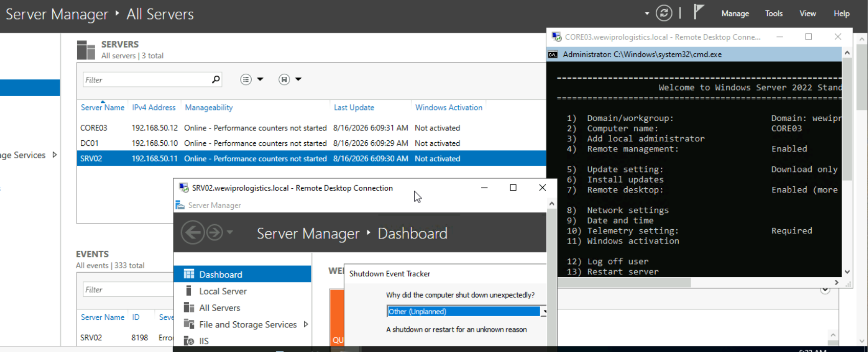Click SRV02 entry in events list
The image size is (868, 352).
91,338
